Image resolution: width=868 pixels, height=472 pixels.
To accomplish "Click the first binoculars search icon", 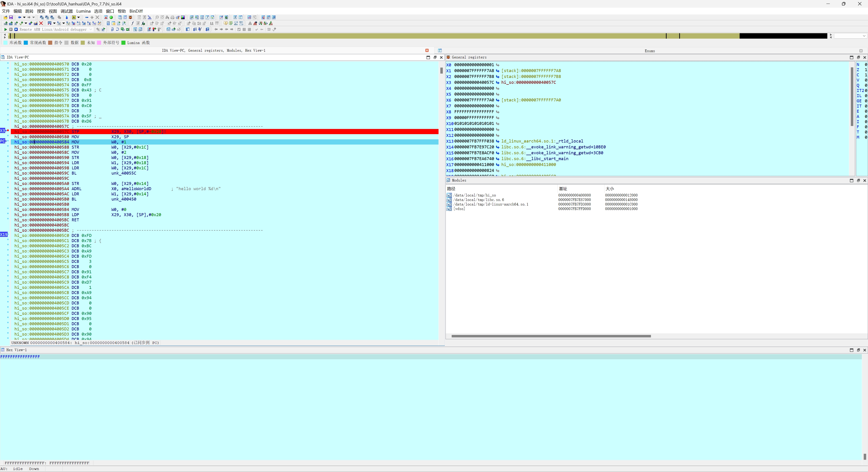I will (42, 18).
